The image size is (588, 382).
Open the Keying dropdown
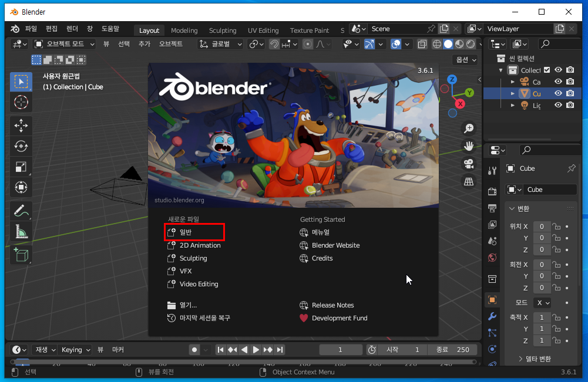(76, 350)
